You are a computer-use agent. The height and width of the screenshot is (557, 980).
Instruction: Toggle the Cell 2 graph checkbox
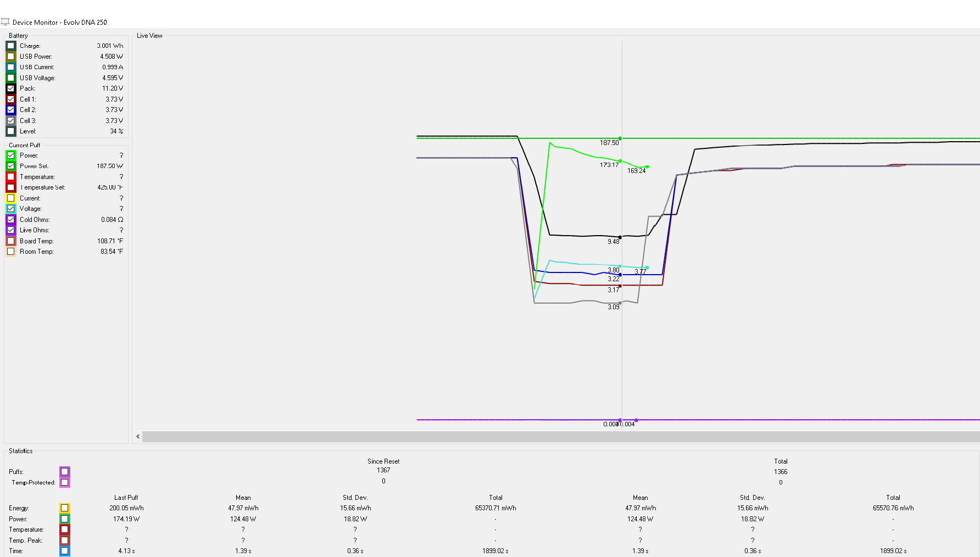pos(11,110)
